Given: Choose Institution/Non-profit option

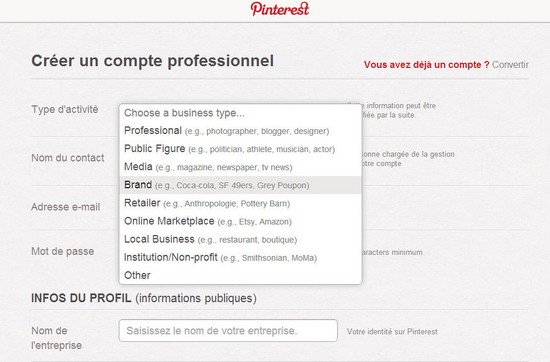Looking at the screenshot, I should pos(240,258).
